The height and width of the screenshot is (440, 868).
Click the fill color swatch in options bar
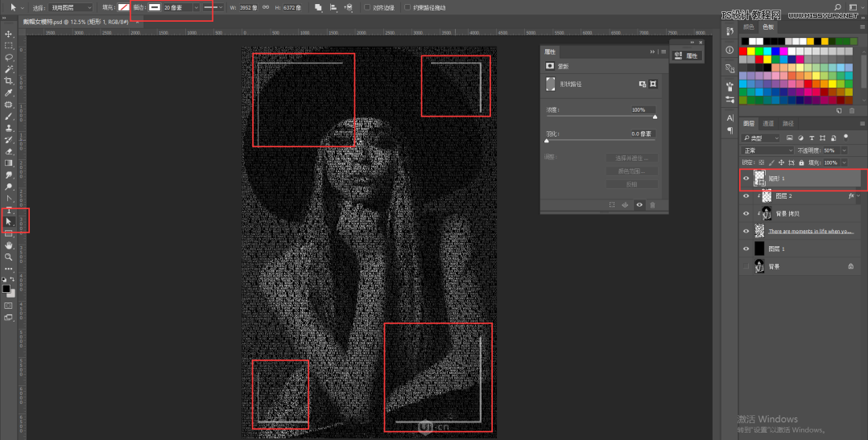[x=123, y=8]
